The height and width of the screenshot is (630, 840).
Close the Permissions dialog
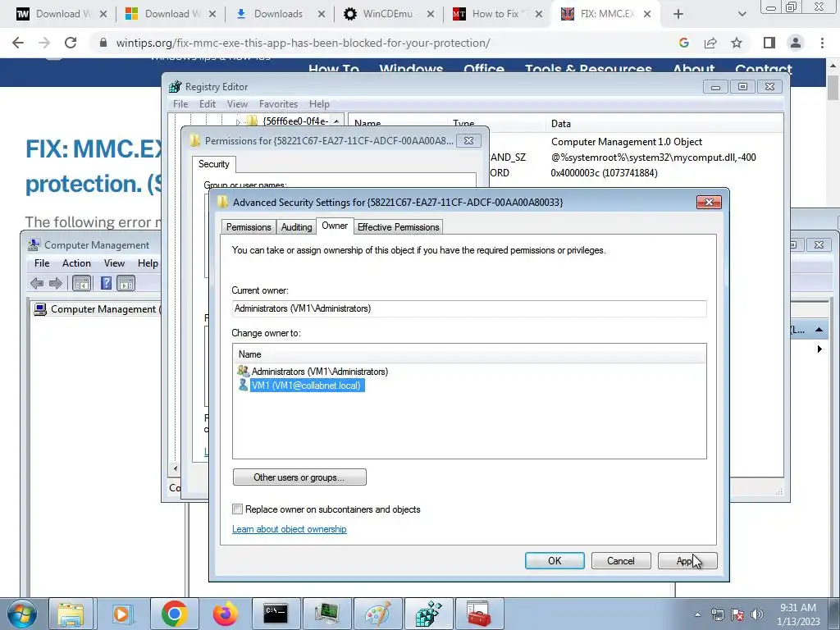pos(468,140)
